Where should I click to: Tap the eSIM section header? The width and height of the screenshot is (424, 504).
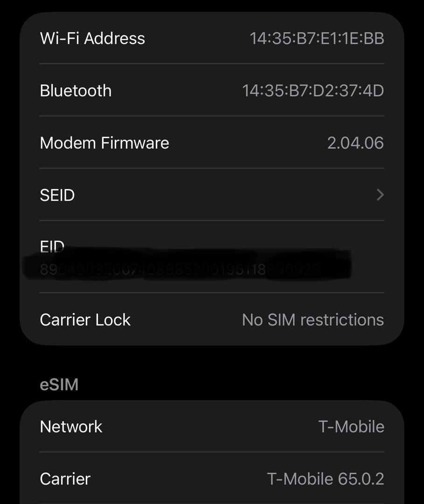[59, 385]
